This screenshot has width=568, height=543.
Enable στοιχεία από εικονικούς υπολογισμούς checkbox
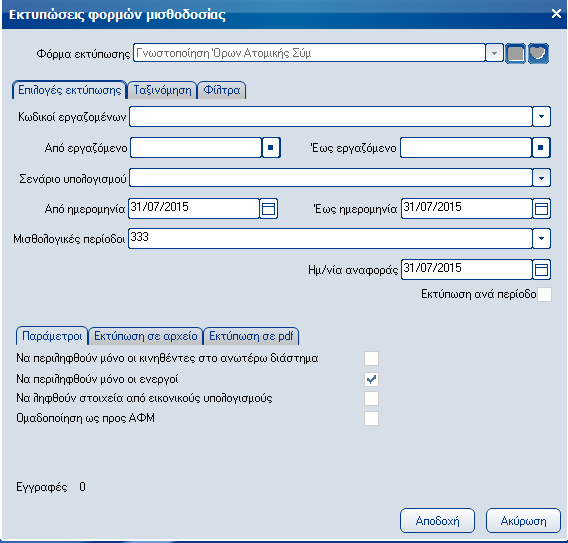371,398
